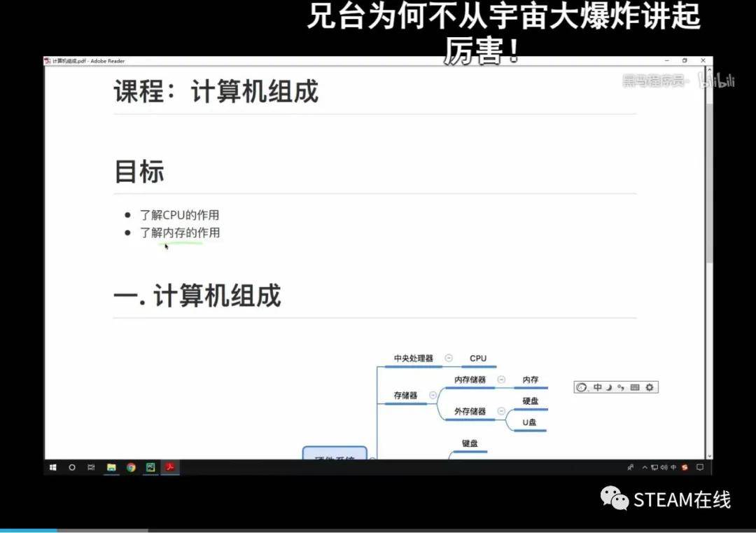
Task: Collapse the 内存储器 mind map node
Action: (501, 380)
